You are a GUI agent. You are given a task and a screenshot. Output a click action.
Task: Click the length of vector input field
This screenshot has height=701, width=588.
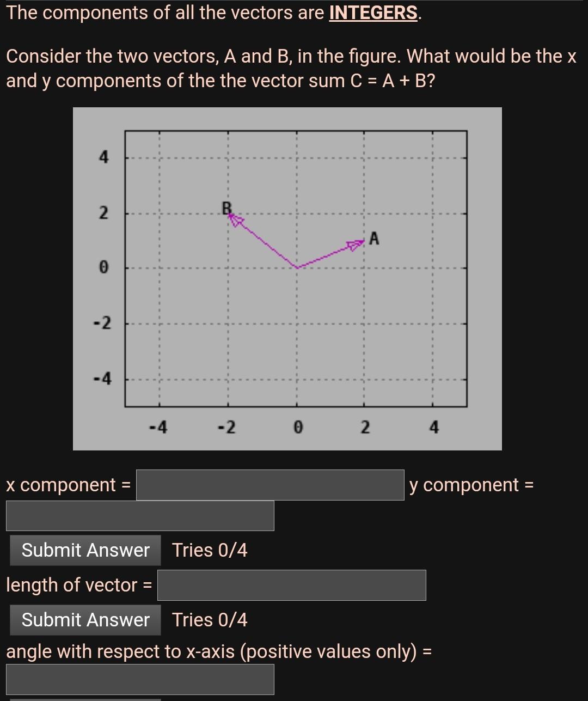point(291,586)
